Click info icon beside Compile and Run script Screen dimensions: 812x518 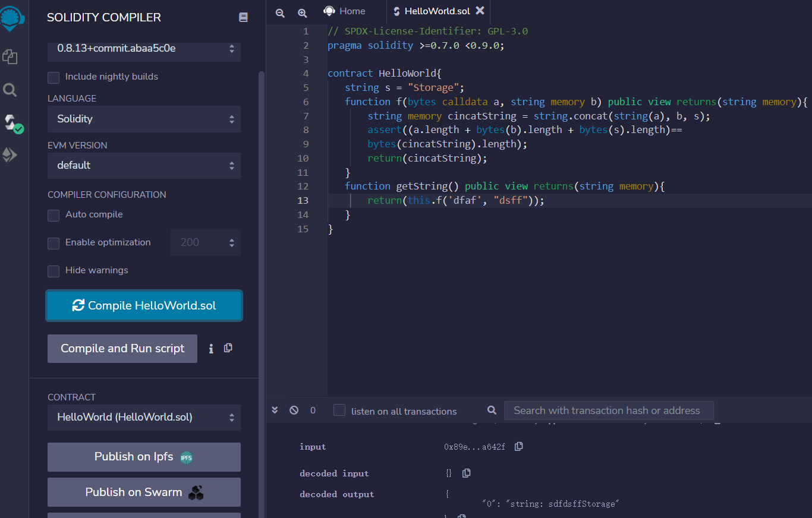pos(211,349)
